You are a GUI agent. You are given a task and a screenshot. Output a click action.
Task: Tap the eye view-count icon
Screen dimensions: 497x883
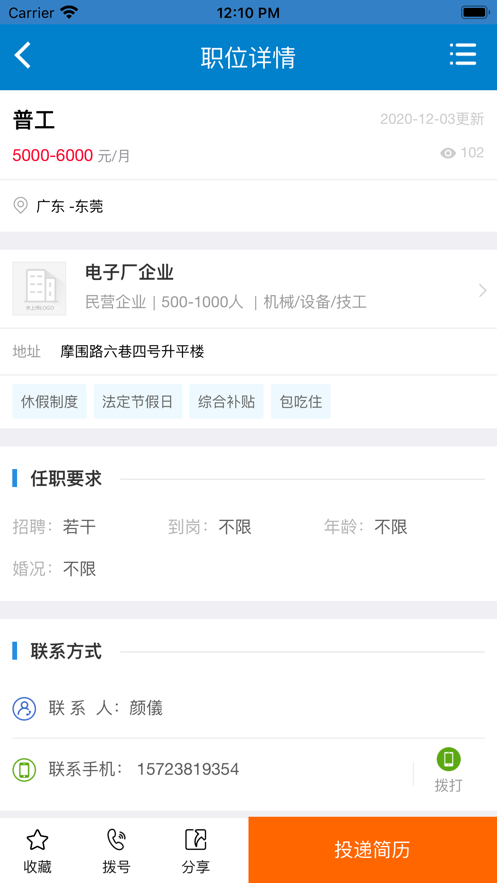448,153
